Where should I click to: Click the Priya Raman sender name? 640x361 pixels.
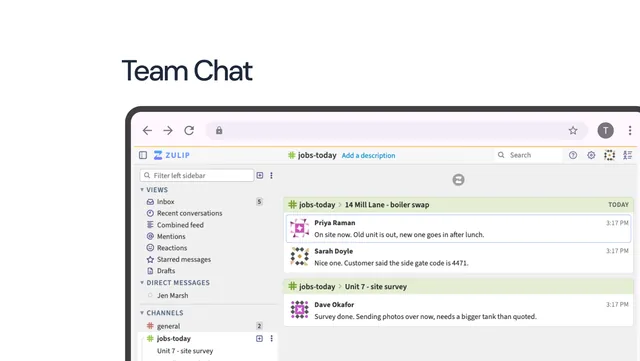pyautogui.click(x=335, y=223)
